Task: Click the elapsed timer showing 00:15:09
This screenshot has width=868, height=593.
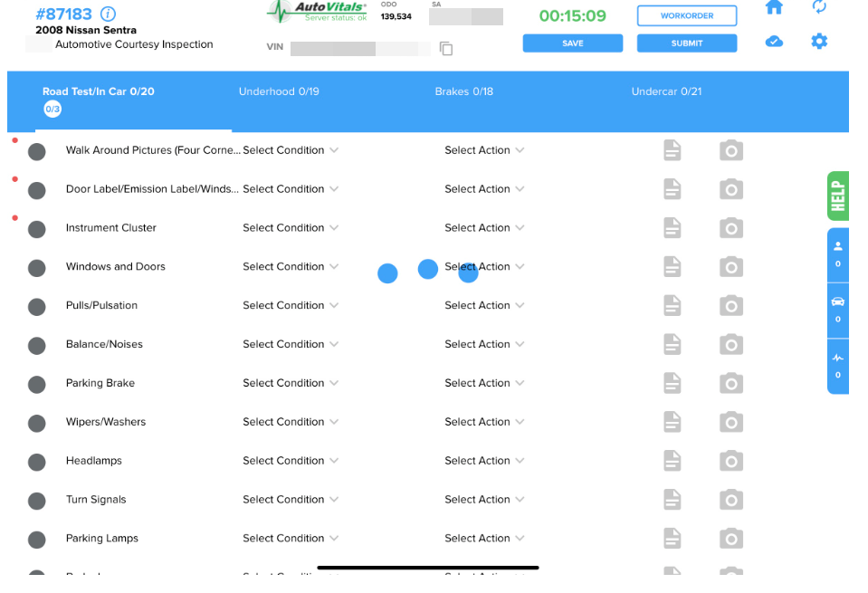Action: point(571,14)
